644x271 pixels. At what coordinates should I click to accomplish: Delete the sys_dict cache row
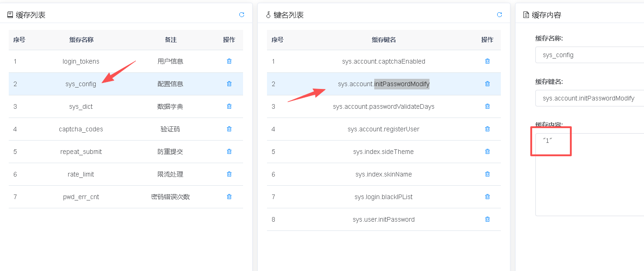coord(229,106)
